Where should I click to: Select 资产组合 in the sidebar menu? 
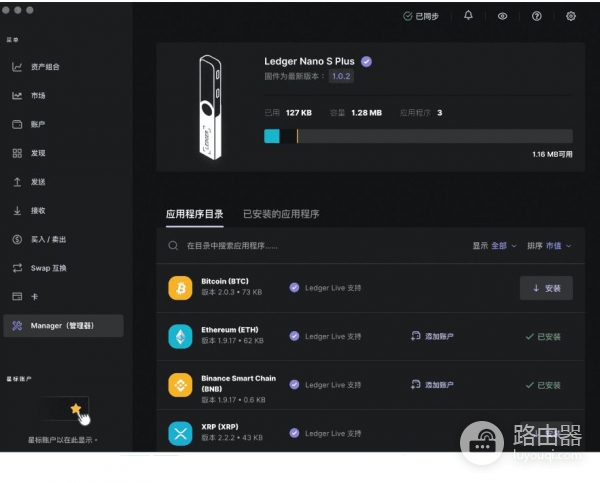[x=45, y=67]
